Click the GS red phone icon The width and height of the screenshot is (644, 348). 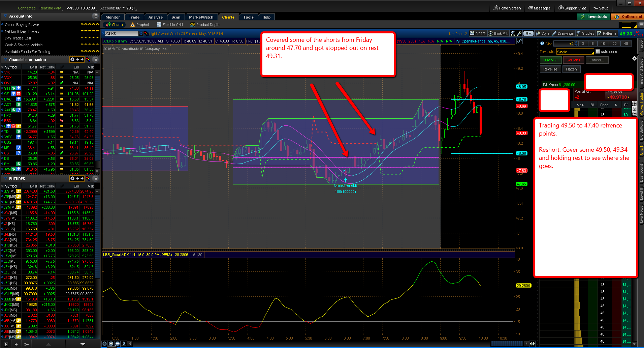19,94
